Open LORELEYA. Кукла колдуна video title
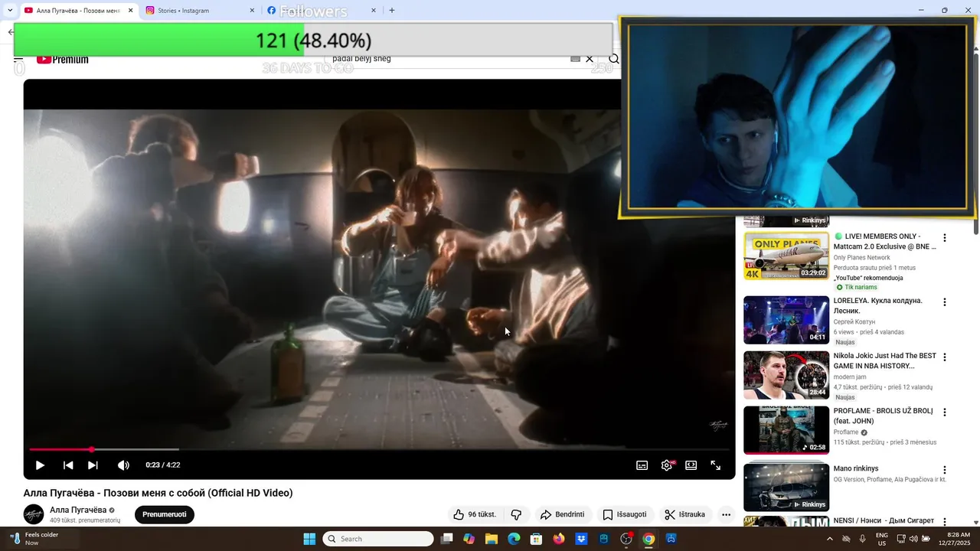Image resolution: width=980 pixels, height=551 pixels. 878,305
